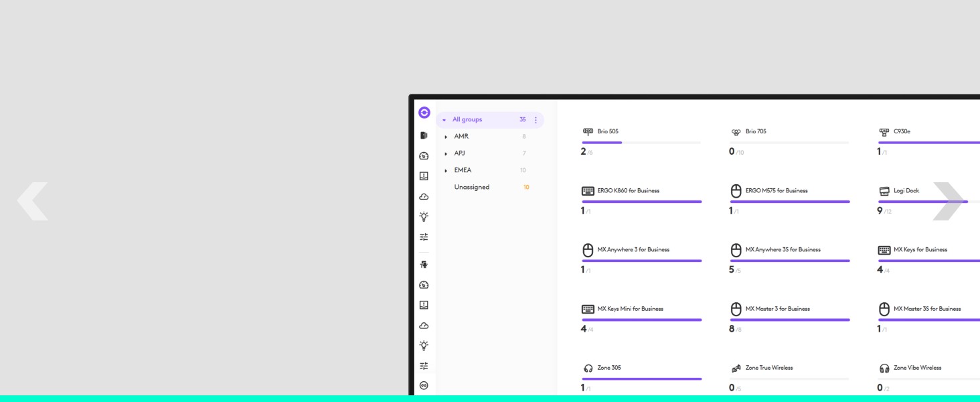Select the Unassigned group
Viewport: 980px width, 402px height.
click(x=471, y=187)
